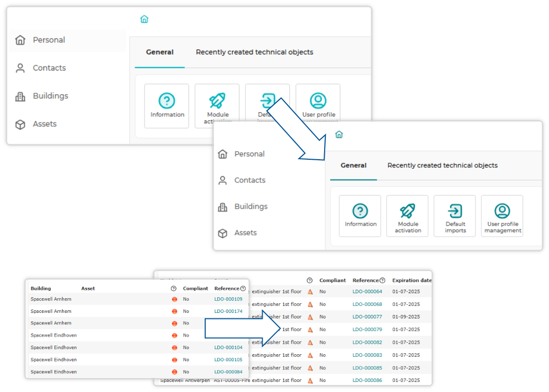
Task: Open the Information tile in the back settings window
Action: 167,106
